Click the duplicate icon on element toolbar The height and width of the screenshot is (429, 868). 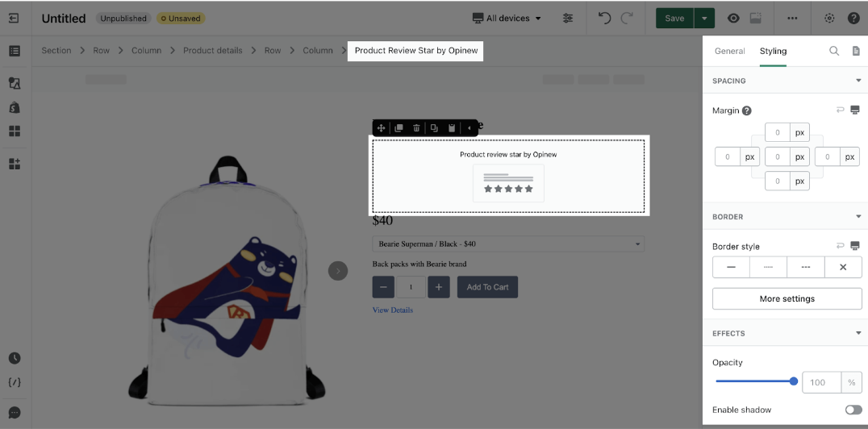tap(399, 128)
